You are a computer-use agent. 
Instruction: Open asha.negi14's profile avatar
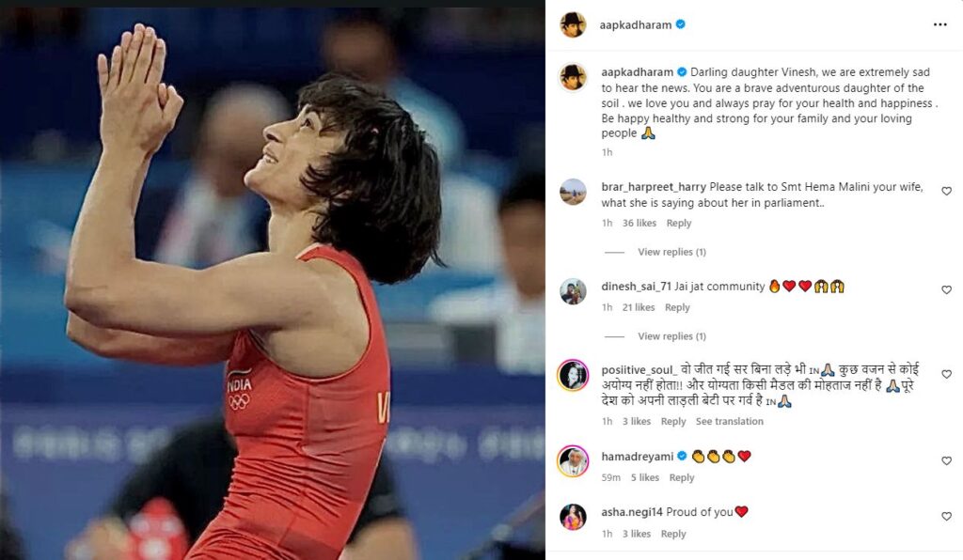(573, 517)
